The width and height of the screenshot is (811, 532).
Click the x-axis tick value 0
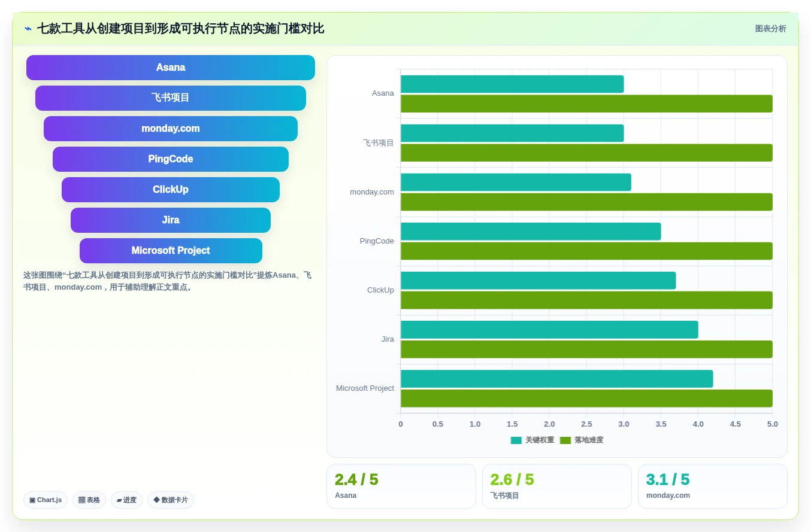click(x=401, y=424)
